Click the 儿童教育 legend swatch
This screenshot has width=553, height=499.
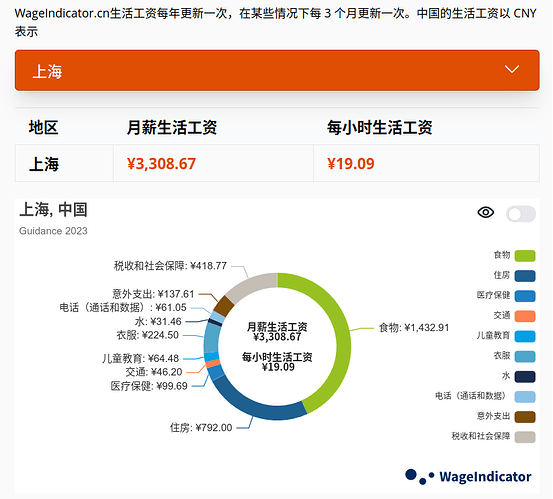pyautogui.click(x=525, y=336)
